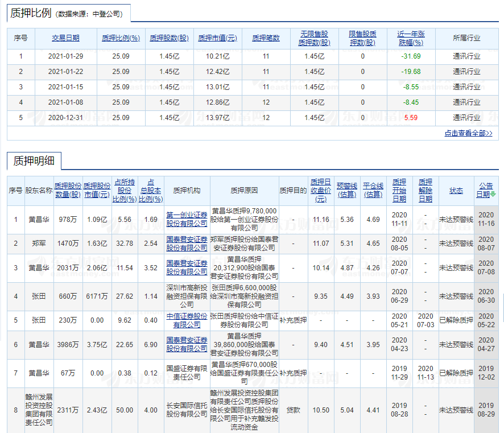Sort by 平仓线(估算) header

point(373,190)
